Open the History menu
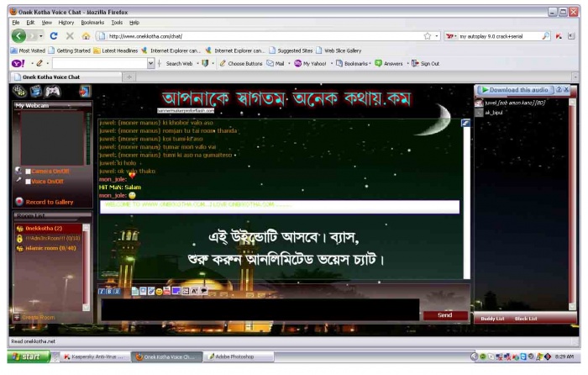 pos(66,23)
